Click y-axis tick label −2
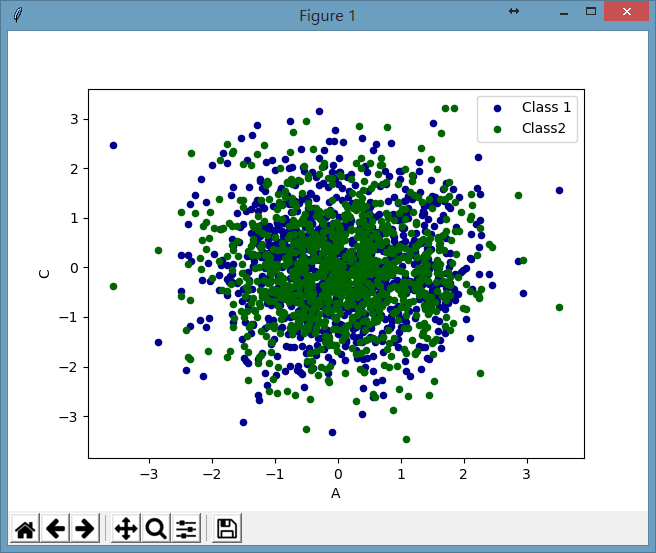Screen dimensions: 656x553 69,367
